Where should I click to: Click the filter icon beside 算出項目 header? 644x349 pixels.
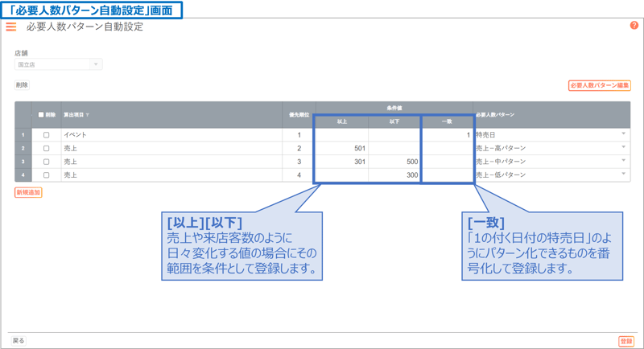88,115
